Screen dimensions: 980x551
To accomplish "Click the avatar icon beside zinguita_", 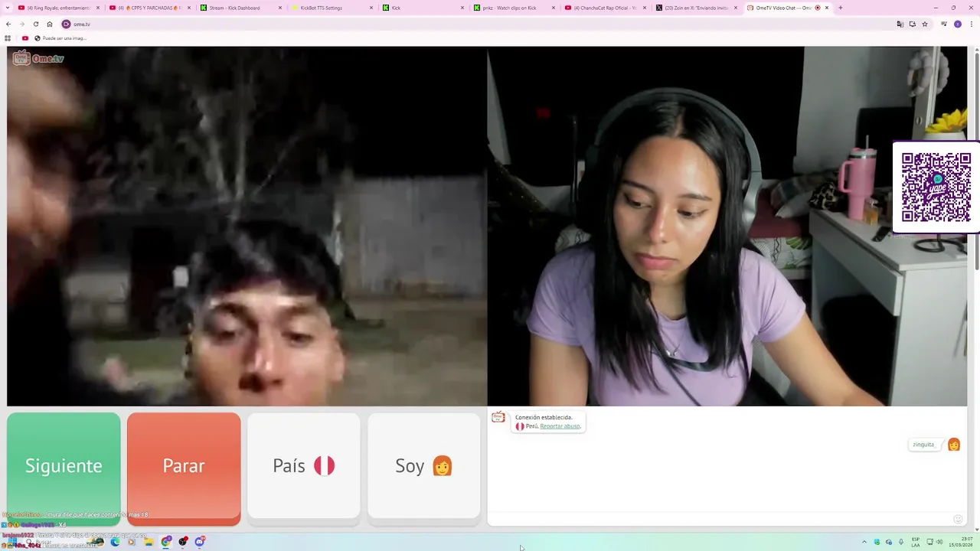I will tap(954, 445).
